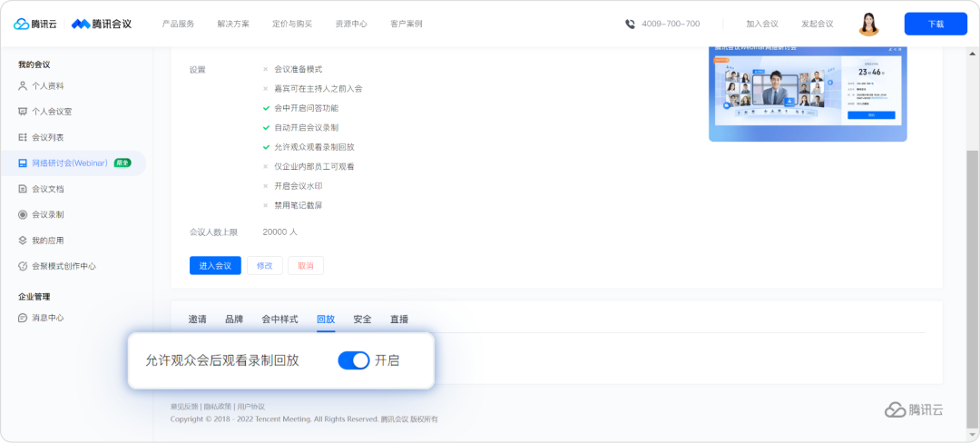Toggle 允许观众会后观看录制回放 switch off

[354, 360]
